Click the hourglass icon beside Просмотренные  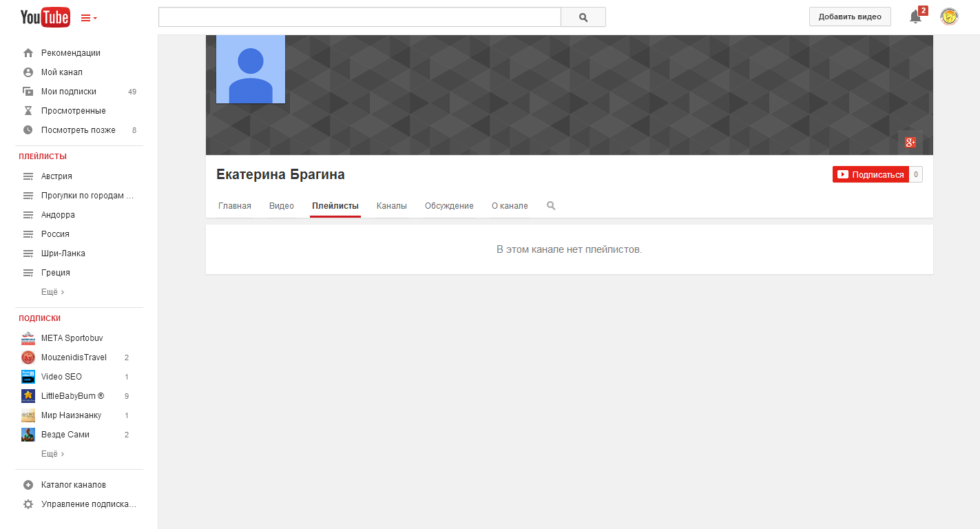click(x=28, y=111)
